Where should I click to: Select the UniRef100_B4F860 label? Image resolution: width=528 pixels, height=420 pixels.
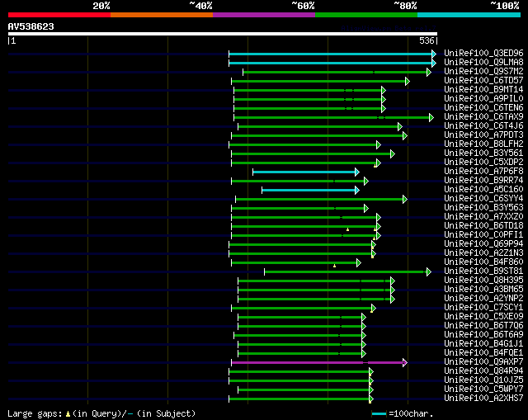point(483,262)
